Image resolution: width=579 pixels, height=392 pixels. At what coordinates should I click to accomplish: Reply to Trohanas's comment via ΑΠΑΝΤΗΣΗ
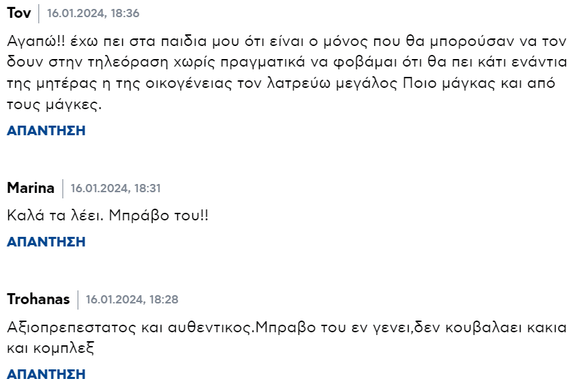(46, 374)
